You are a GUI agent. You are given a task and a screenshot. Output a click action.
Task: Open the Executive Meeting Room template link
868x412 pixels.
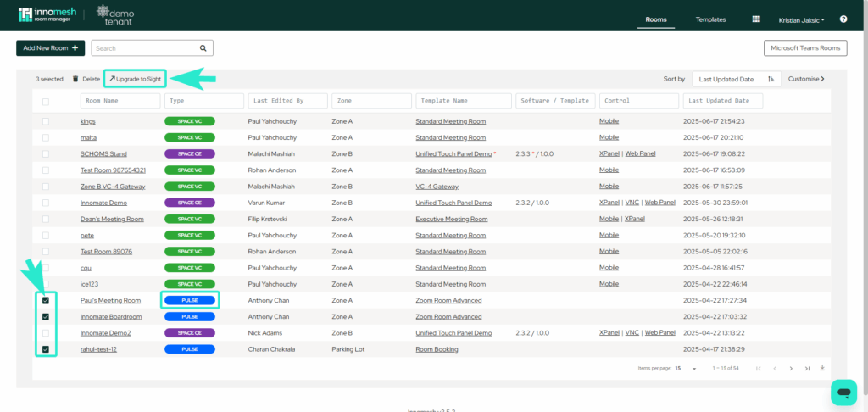point(452,220)
